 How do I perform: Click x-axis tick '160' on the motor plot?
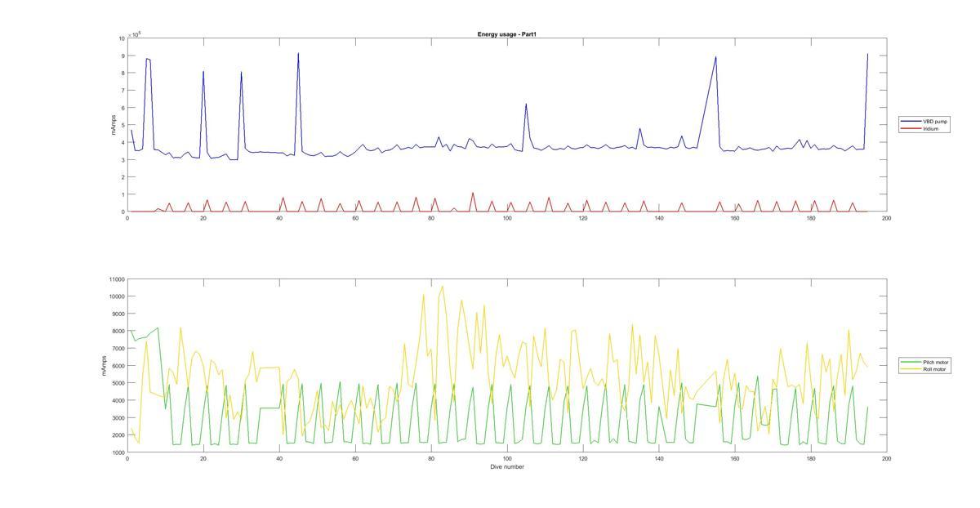(735, 459)
